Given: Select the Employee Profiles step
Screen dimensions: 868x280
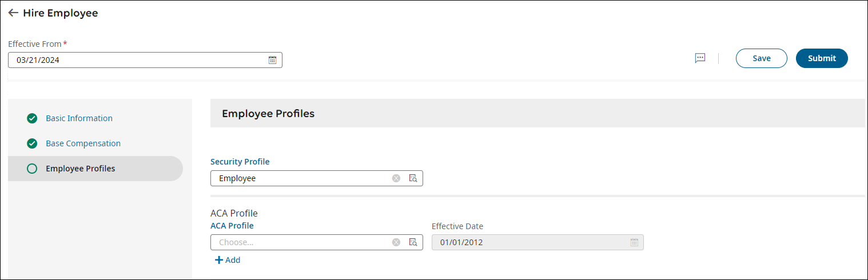Looking at the screenshot, I should click(80, 169).
